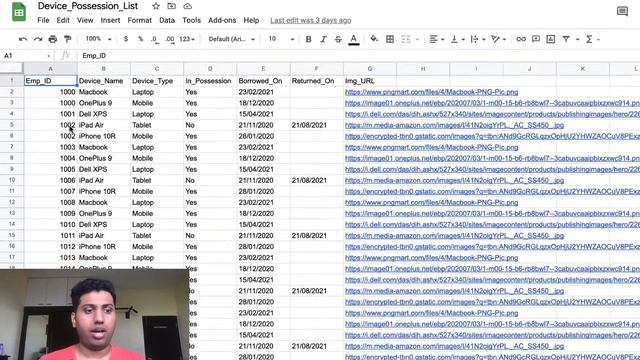Click 'Last edit was 3 days ago' link
The width and height of the screenshot is (640, 360).
(311, 20)
